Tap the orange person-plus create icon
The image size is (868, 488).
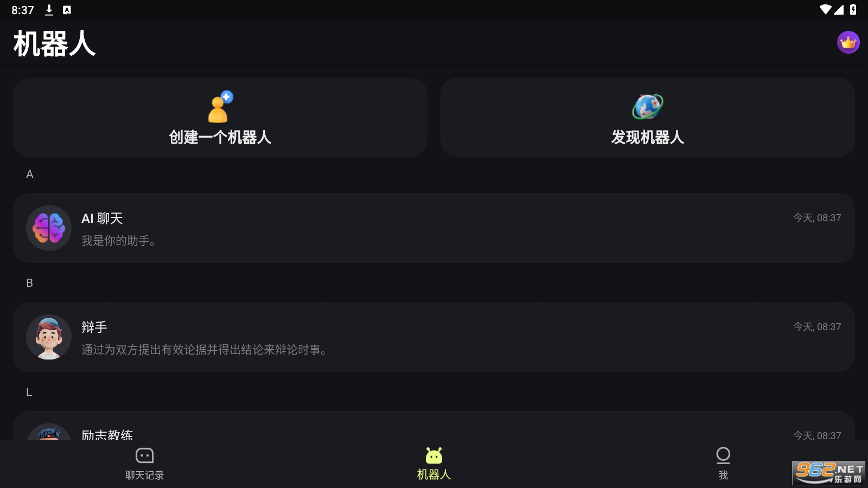(x=220, y=107)
